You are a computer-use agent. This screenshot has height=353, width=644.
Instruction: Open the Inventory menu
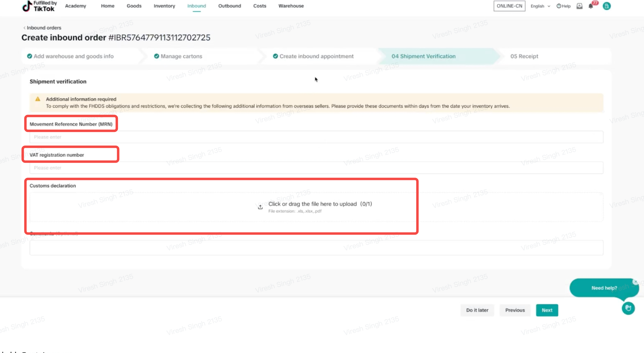pyautogui.click(x=164, y=6)
